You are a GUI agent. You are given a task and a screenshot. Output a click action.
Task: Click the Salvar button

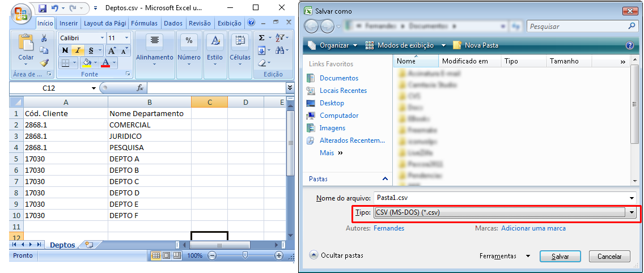coord(560,256)
